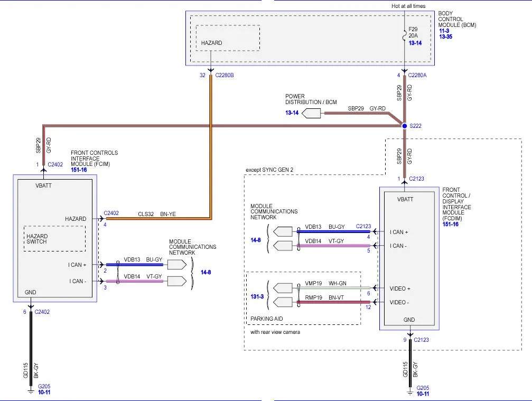This screenshot has height=401, width=532.
Task: Select C2123 label at I CAN + pin
Action: 363,226
